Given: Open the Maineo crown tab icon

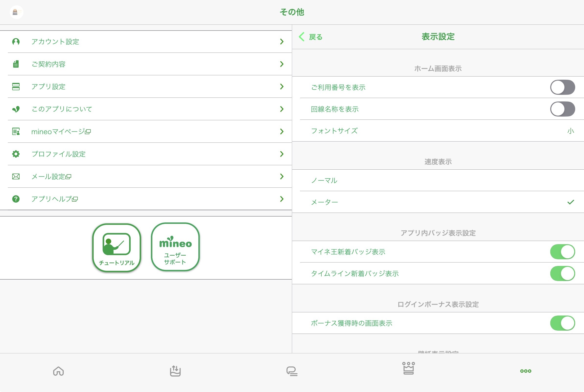Looking at the screenshot, I should pyautogui.click(x=408, y=369).
